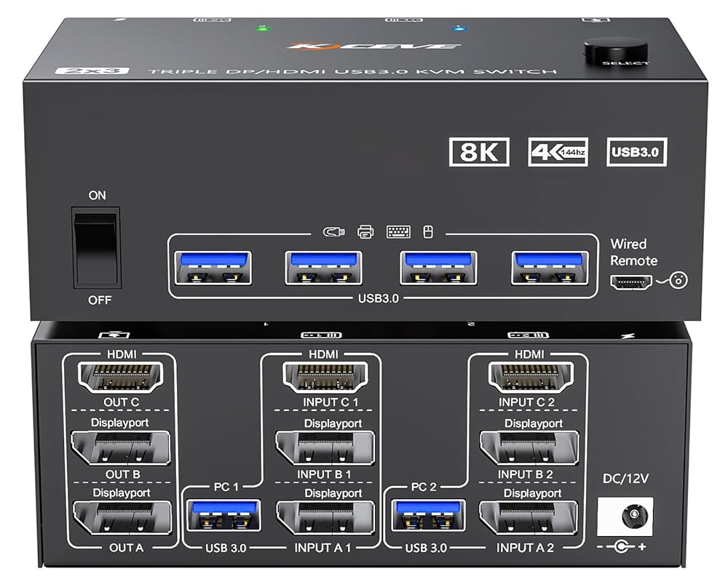Flip the ON/OFF rocker power switch
728x582 pixels.
tap(96, 248)
